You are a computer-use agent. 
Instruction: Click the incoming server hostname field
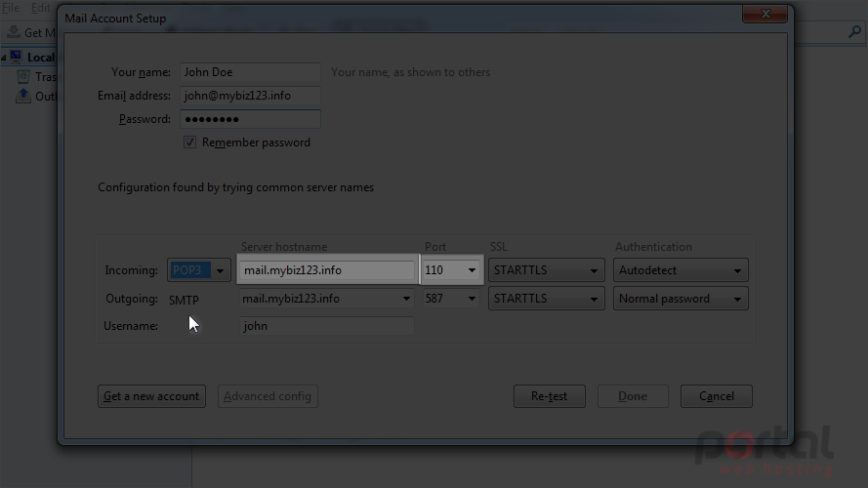[x=327, y=270]
